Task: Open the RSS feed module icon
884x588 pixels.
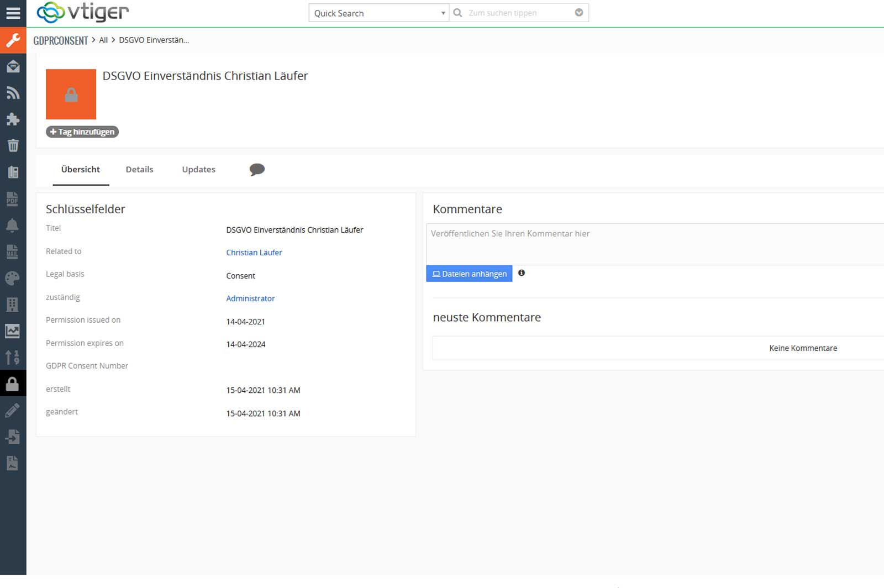Action: click(x=13, y=93)
